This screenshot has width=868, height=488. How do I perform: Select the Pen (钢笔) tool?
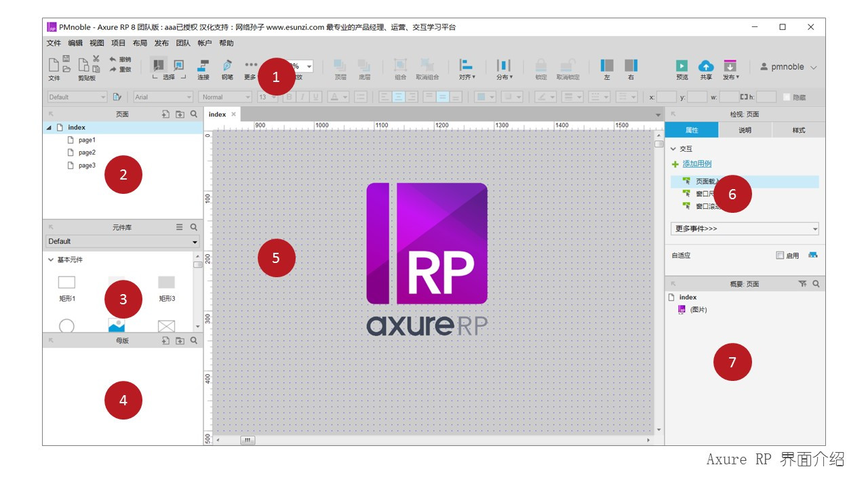coord(227,66)
